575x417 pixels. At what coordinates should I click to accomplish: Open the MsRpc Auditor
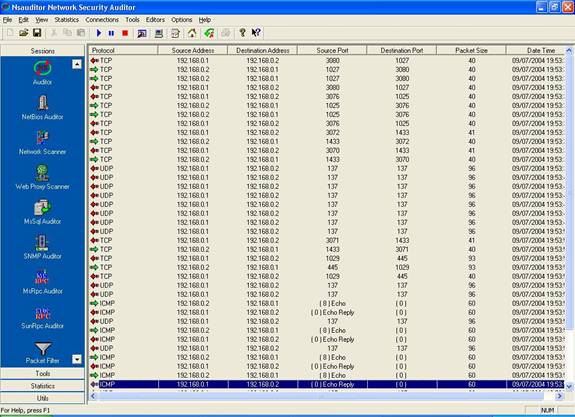pos(43,282)
